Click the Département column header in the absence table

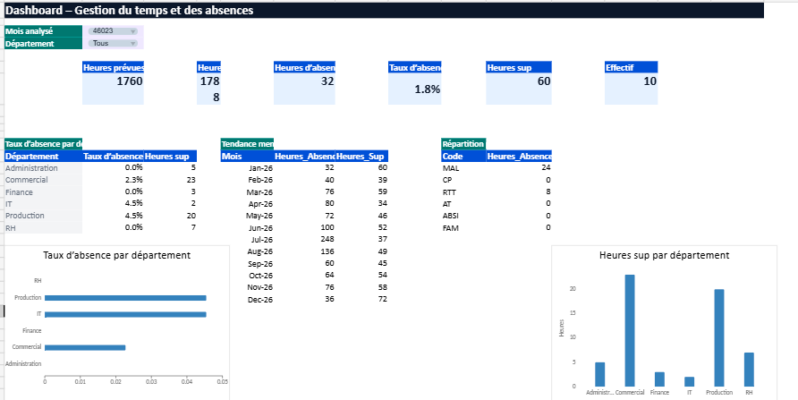(43, 156)
